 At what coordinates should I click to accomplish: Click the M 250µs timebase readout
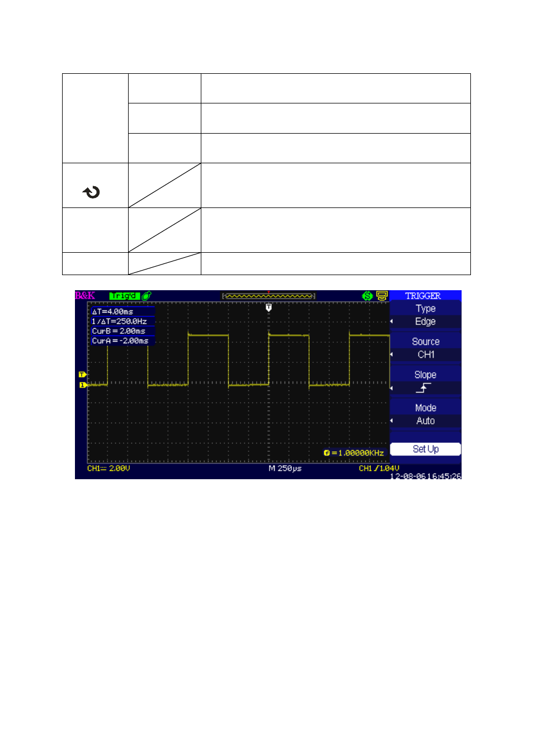tap(285, 469)
